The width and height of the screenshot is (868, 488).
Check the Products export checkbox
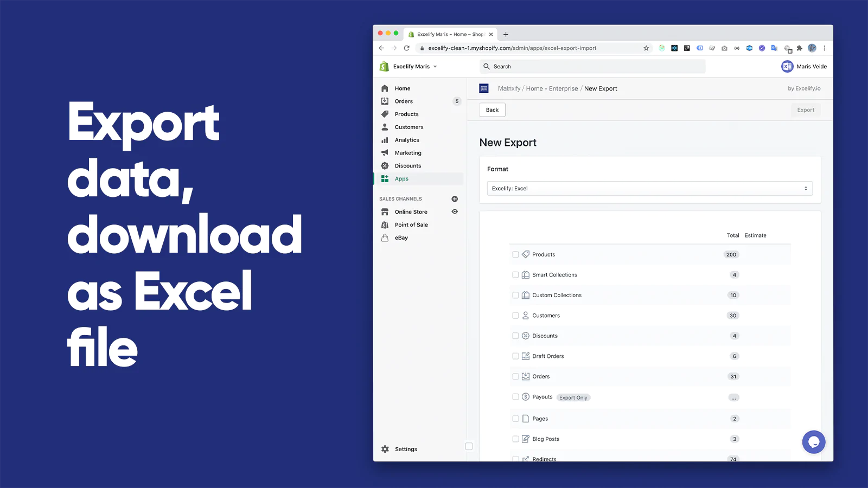pos(515,254)
